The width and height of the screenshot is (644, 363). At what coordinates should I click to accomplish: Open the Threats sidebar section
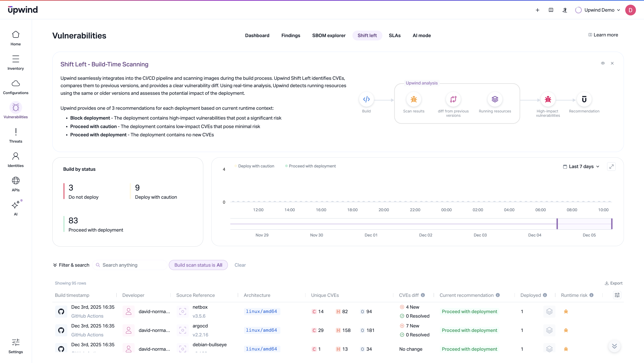point(15,135)
